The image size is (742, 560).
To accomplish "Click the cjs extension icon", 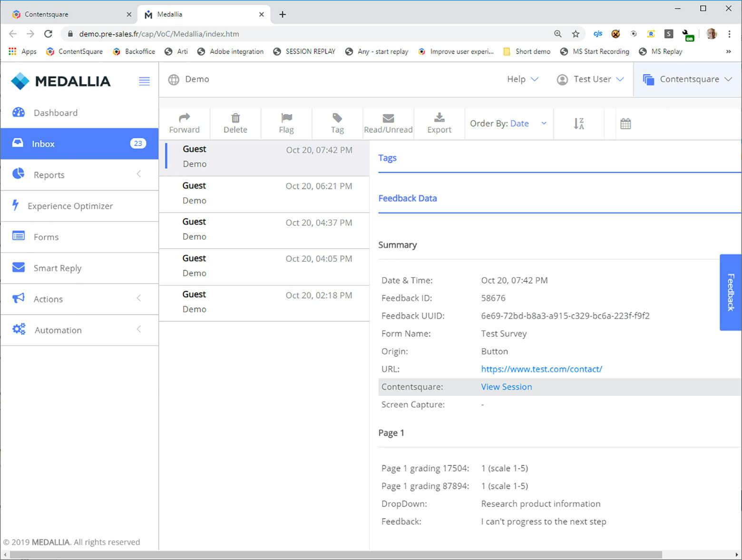I will point(598,34).
